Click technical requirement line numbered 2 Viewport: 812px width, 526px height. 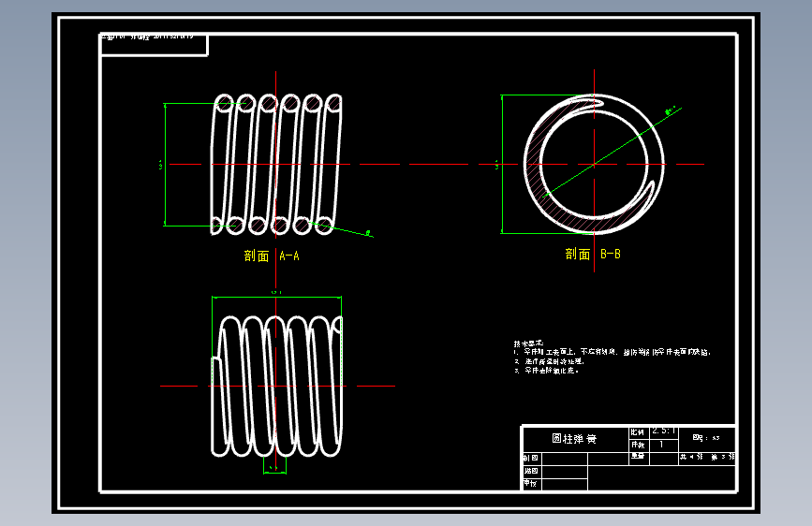(549, 361)
